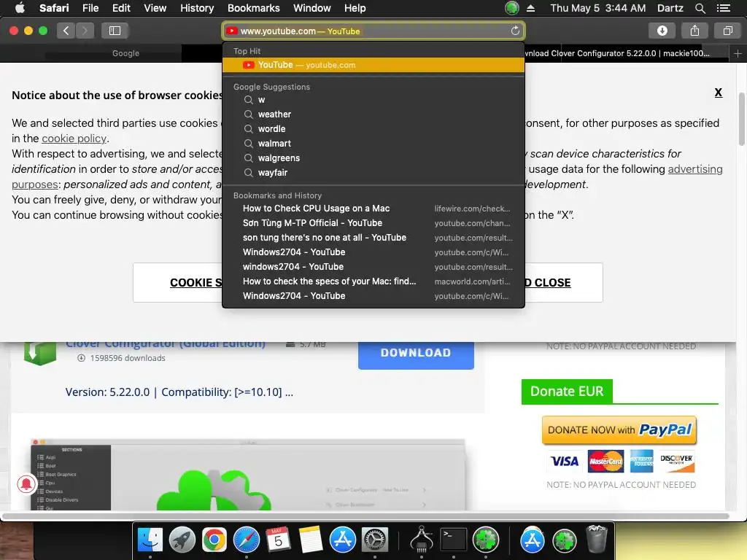
Task: Launch Google Chrome from the Dock
Action: 214,540
